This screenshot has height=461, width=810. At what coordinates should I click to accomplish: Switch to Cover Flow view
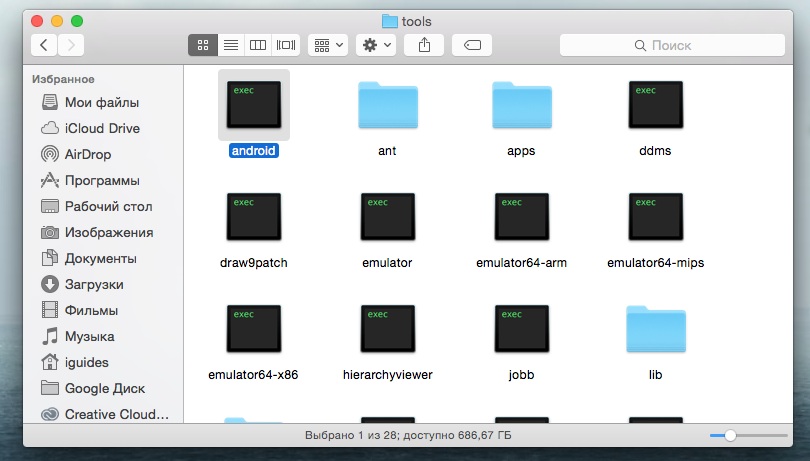pyautogui.click(x=286, y=45)
